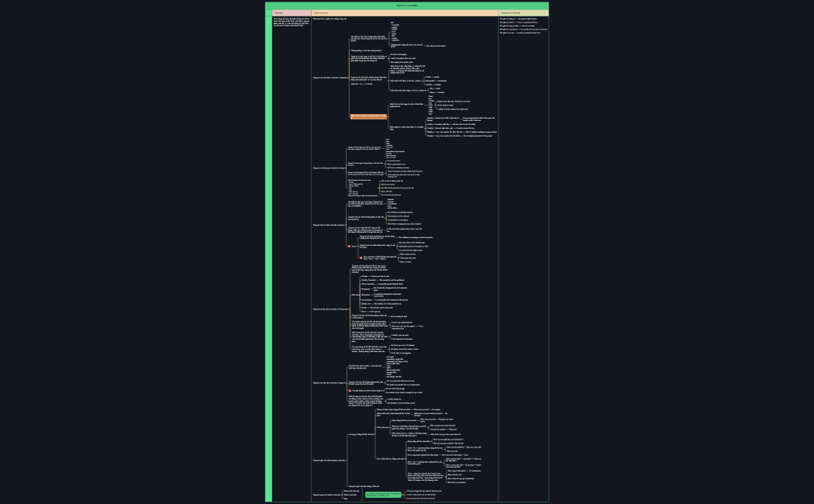Select the relative adverbs node

(x=326, y=494)
